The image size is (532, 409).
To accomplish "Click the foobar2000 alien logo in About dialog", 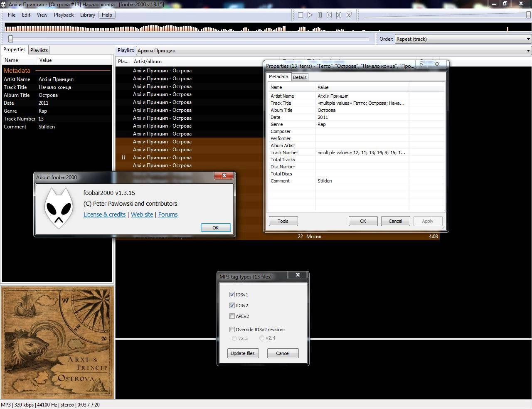I will click(x=59, y=208).
